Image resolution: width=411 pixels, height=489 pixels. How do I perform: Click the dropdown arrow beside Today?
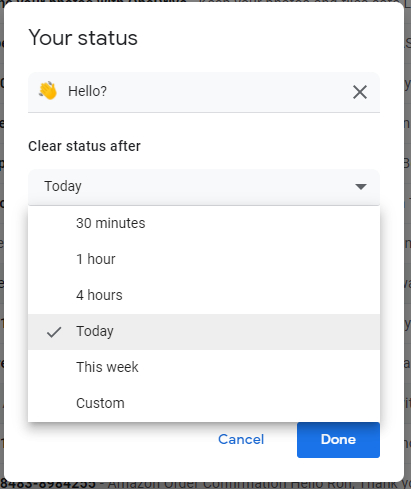tap(361, 186)
